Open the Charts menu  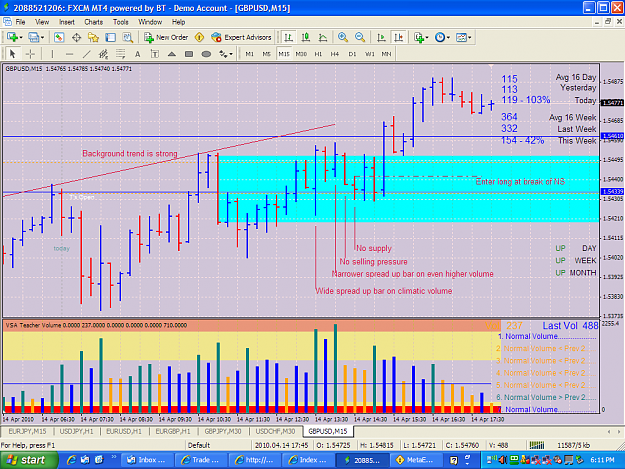point(93,22)
